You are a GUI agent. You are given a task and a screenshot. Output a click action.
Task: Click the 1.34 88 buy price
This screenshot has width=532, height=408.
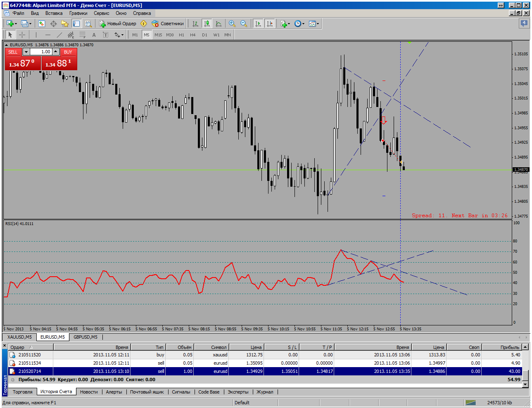(x=59, y=63)
